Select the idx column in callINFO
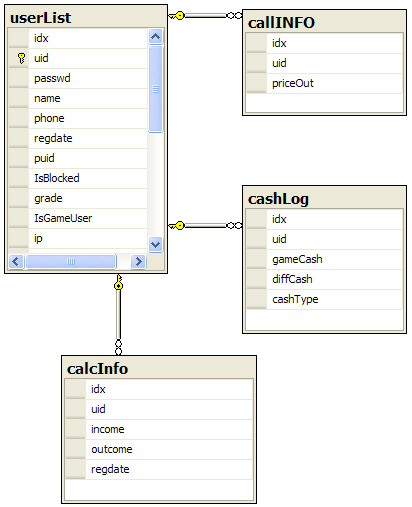Image resolution: width=412 pixels, height=507 pixels. pyautogui.click(x=324, y=43)
